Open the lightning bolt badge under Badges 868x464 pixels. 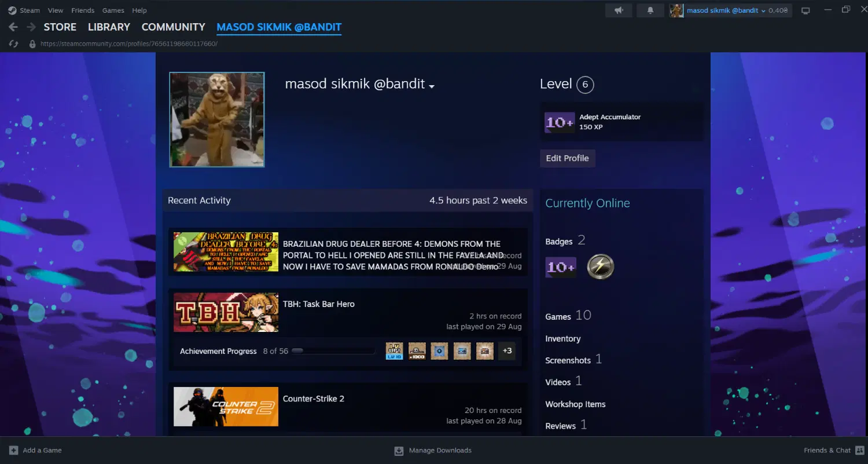600,267
